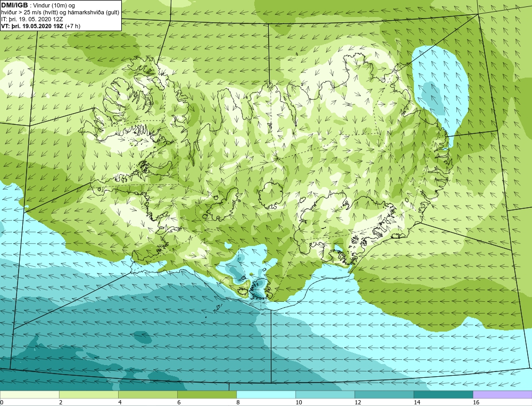The height and width of the screenshot is (406, 532).
Task: Click the purple legend swatch above 16
Action: click(503, 394)
